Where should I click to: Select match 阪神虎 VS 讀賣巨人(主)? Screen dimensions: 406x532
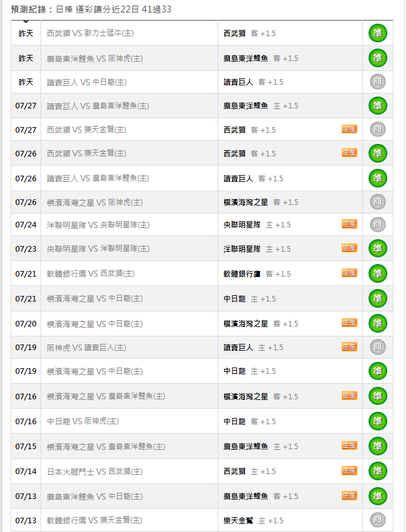pyautogui.click(x=86, y=348)
